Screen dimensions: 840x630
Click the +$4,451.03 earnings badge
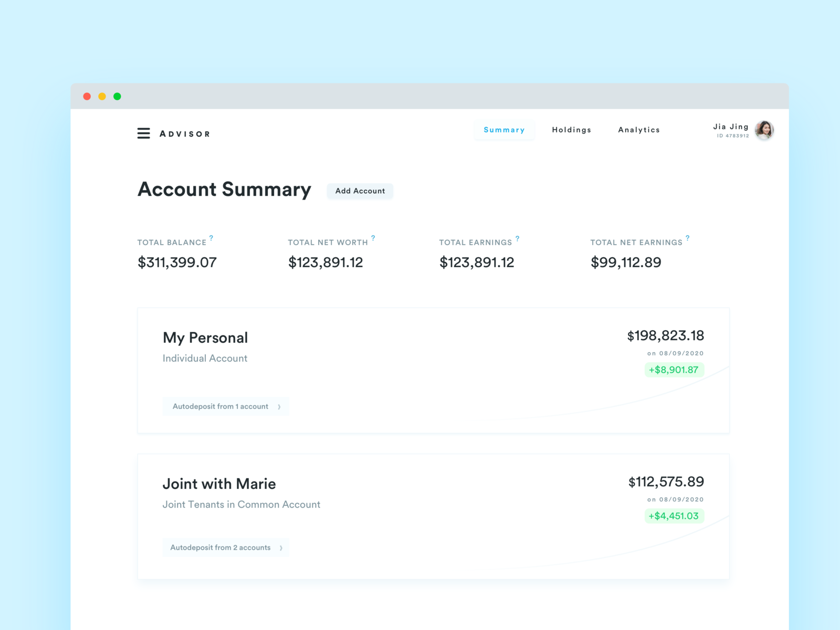pos(674,516)
